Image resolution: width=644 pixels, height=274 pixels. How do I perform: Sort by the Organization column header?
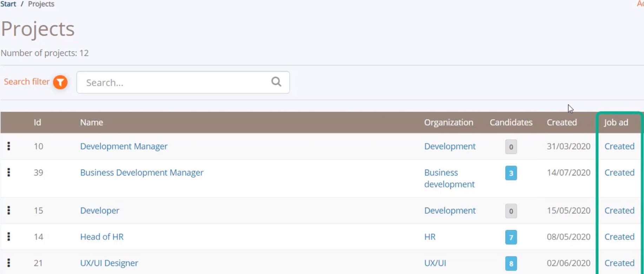[448, 122]
